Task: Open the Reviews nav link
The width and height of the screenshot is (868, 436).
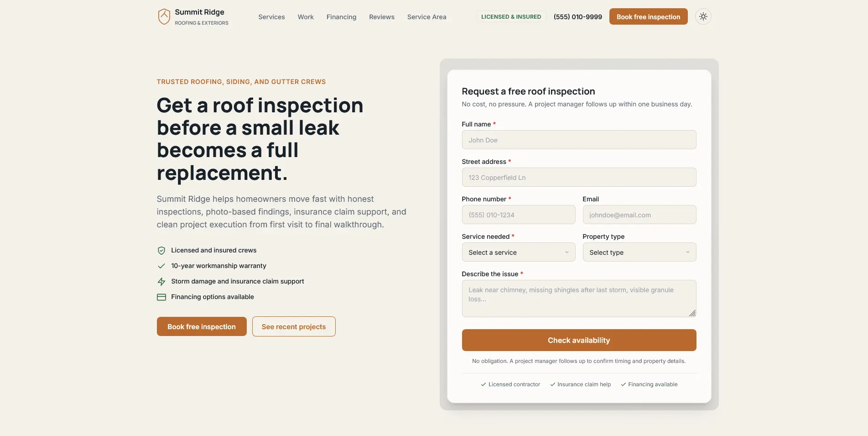Action: point(382,17)
